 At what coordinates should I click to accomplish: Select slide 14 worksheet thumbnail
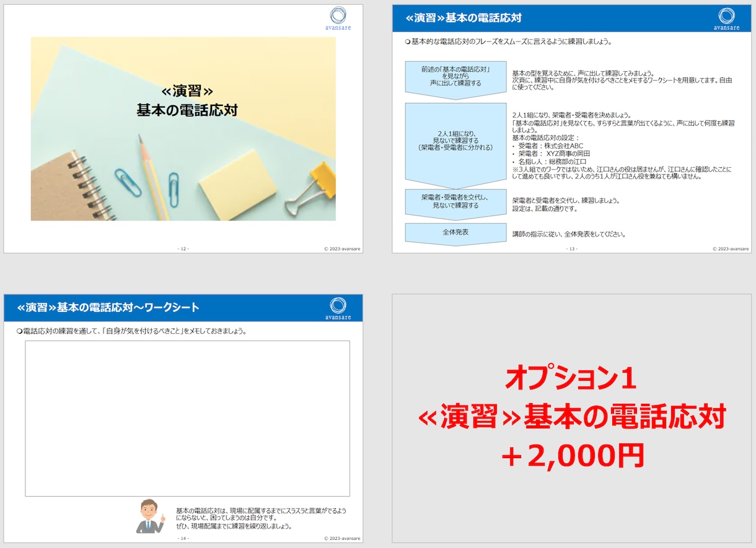pyautogui.click(x=183, y=419)
